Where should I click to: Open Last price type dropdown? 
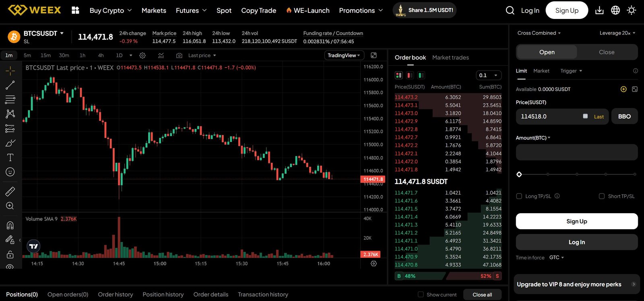(202, 56)
